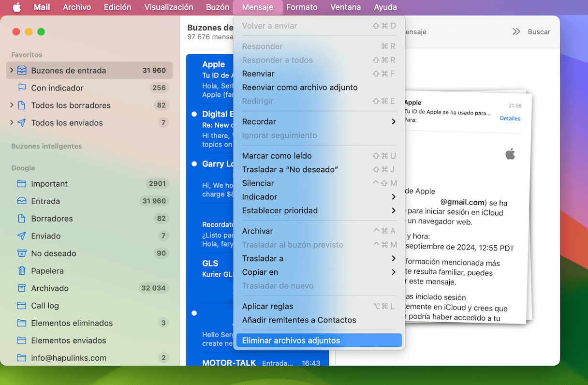Viewport: 588px width, 385px height.
Task: Choose Aplicar reglas
Action: point(319,306)
